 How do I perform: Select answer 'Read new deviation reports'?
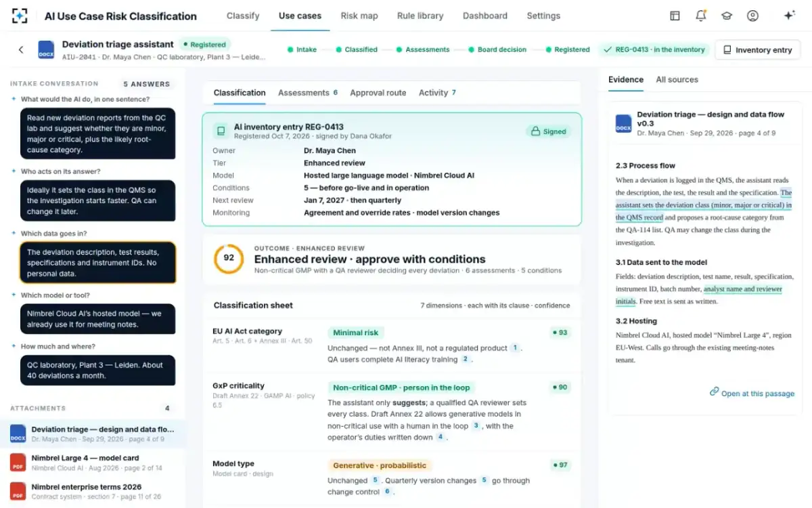point(97,133)
